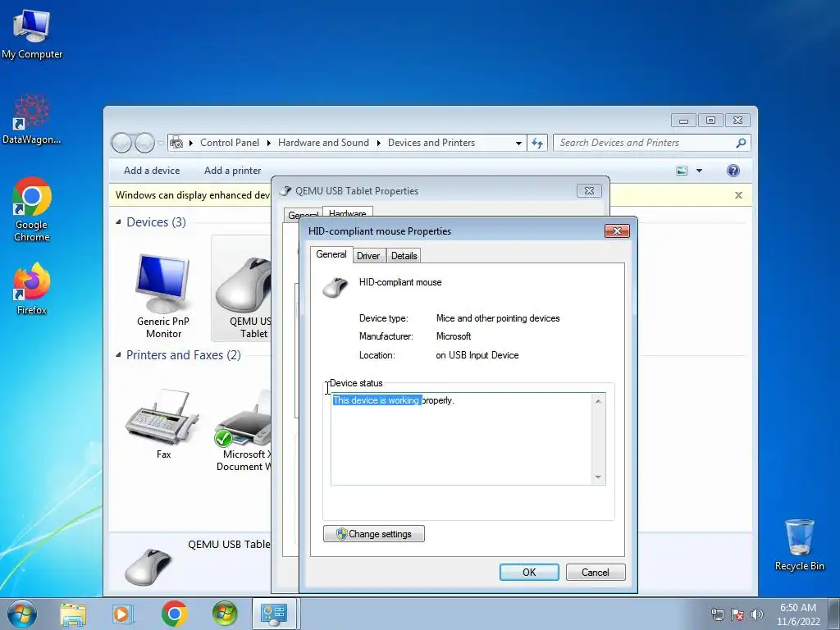
Task: Open Windows Media Player from taskbar
Action: pyautogui.click(x=122, y=614)
